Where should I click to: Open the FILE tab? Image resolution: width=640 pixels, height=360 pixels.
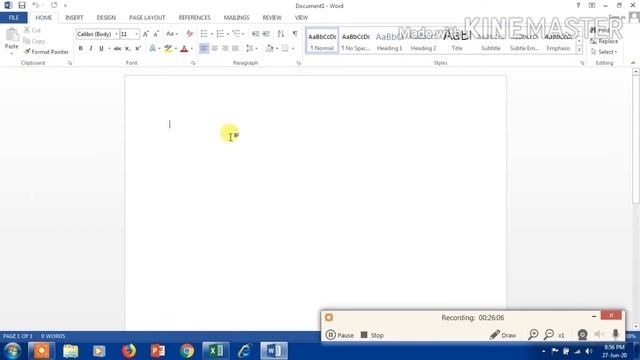tap(13, 18)
